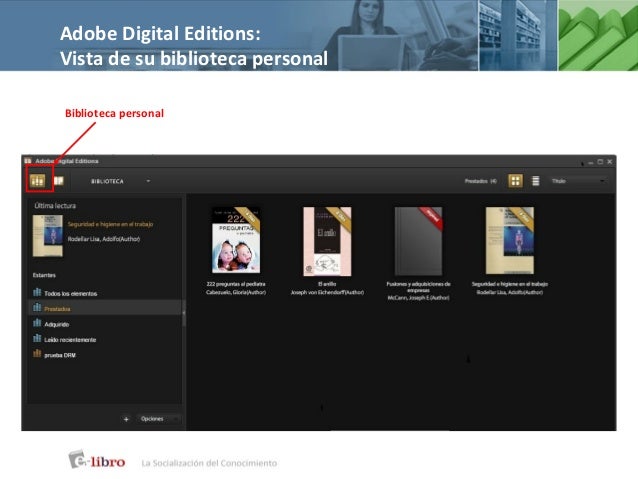Click the 'Estantes' section heading
The width and height of the screenshot is (638, 479).
point(44,275)
